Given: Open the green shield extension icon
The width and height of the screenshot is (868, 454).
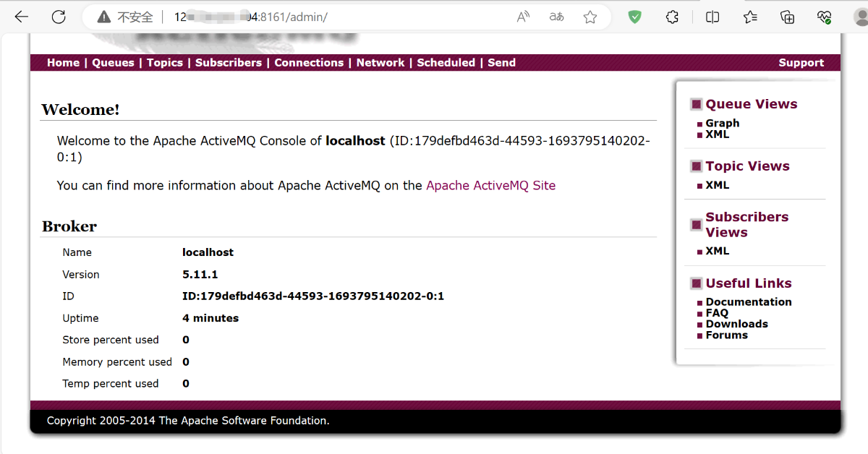Looking at the screenshot, I should click(634, 17).
